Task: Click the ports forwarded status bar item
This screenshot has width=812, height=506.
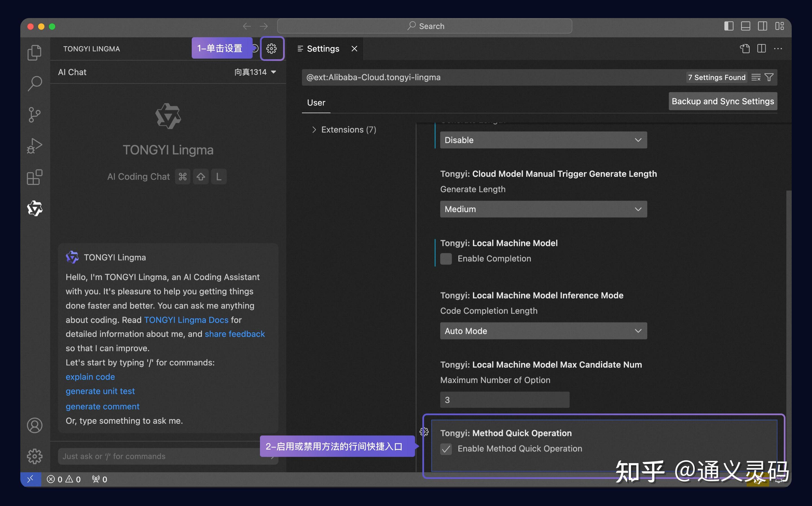Action: coord(99,479)
